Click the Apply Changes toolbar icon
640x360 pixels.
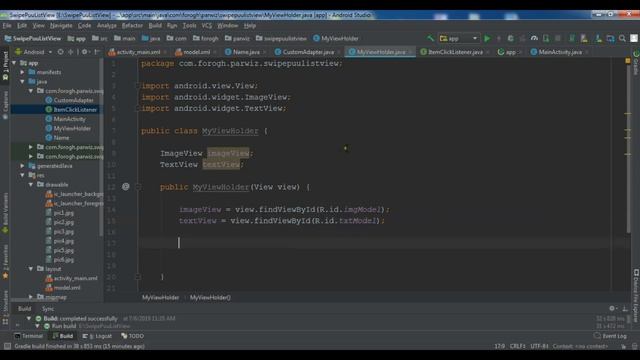[499, 38]
